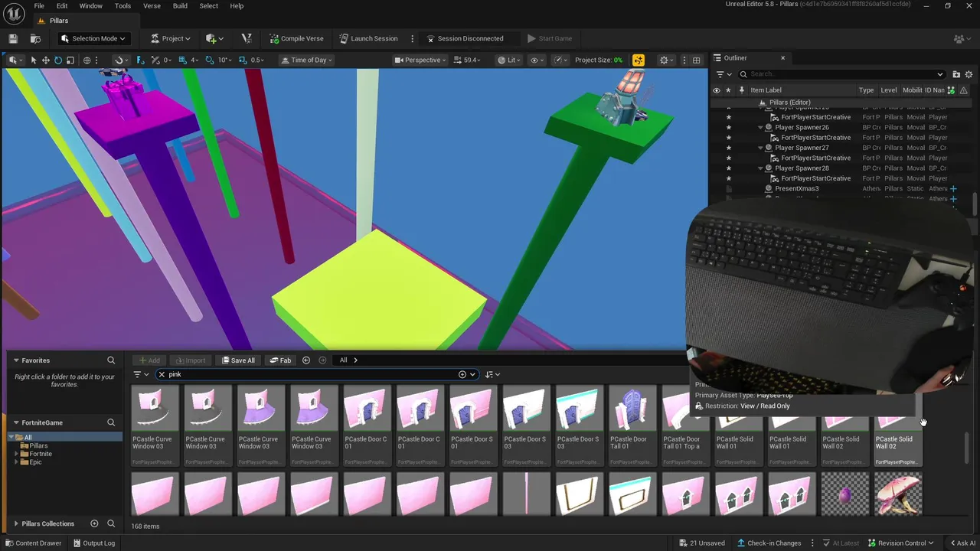Click the Launch Session button
Image resolution: width=980 pixels, height=551 pixels.
click(368, 38)
